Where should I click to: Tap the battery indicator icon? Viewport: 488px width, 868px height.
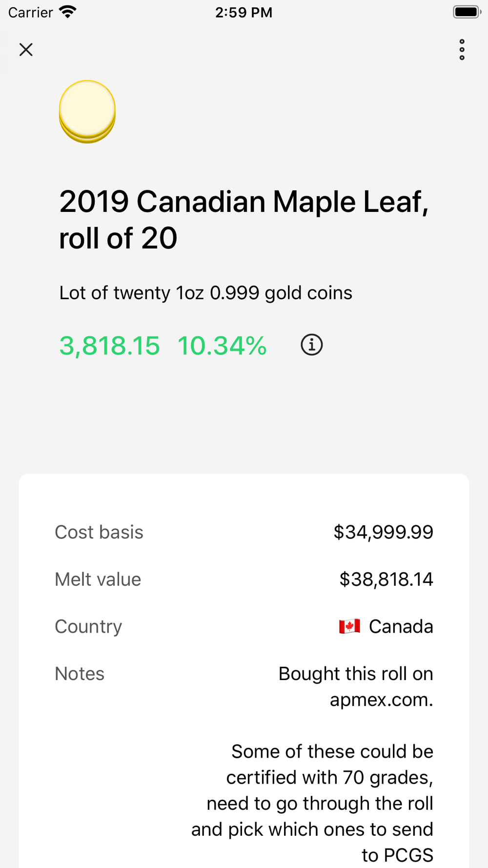coord(467,12)
